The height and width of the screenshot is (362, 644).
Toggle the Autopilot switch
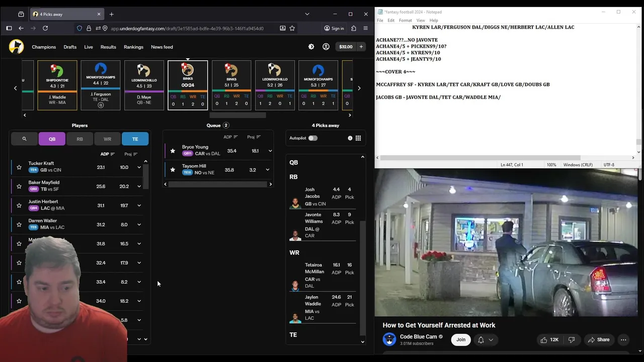click(312, 138)
